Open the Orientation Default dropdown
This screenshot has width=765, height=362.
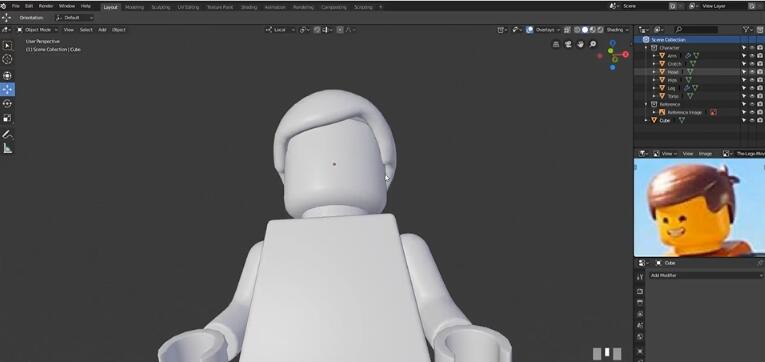pos(75,18)
